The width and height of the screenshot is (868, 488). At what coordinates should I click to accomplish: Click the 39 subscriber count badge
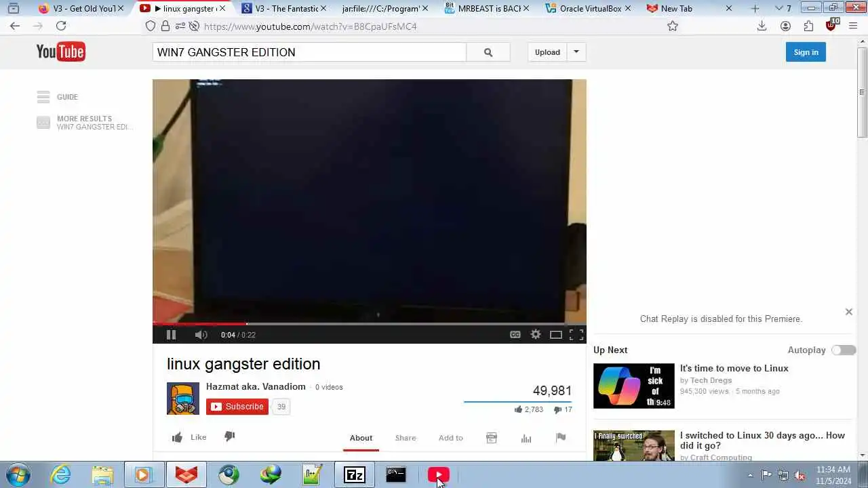[281, 407]
